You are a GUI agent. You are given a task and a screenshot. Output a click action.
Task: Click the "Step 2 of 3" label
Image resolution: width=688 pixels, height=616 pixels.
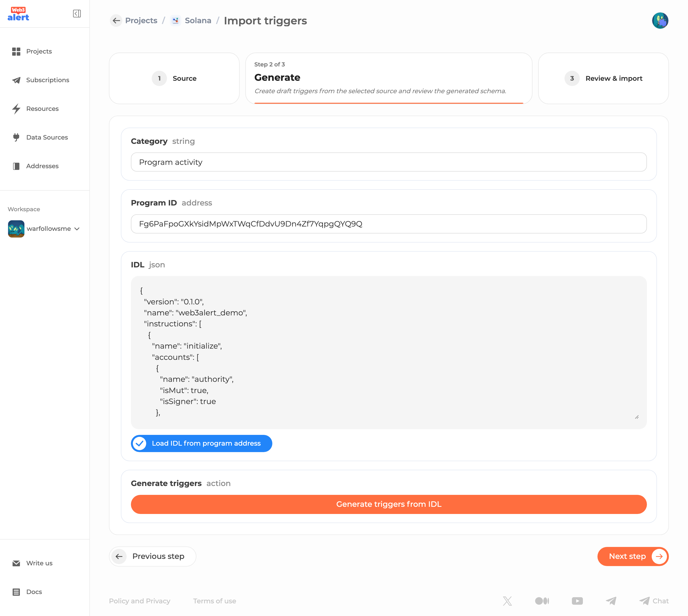(269, 64)
